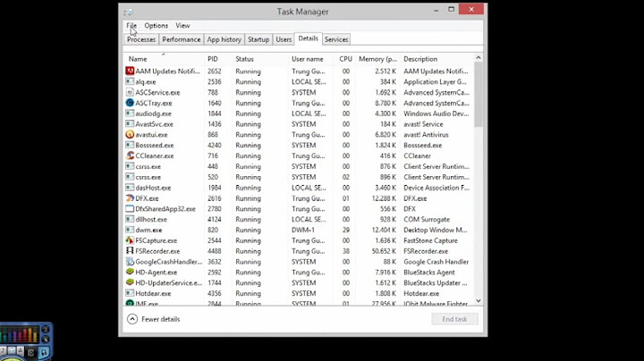Switch to the Processes tab
This screenshot has width=644, height=361.
141,39
